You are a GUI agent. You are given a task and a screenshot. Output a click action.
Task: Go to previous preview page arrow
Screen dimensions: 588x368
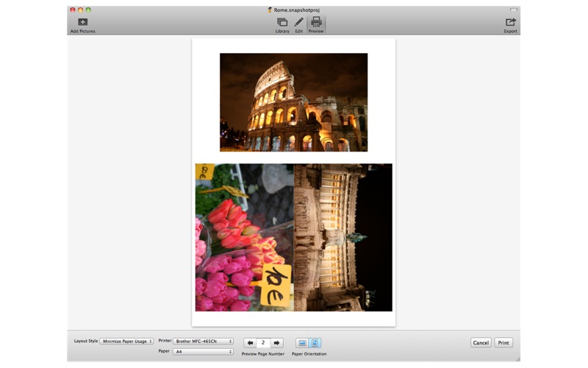point(250,343)
